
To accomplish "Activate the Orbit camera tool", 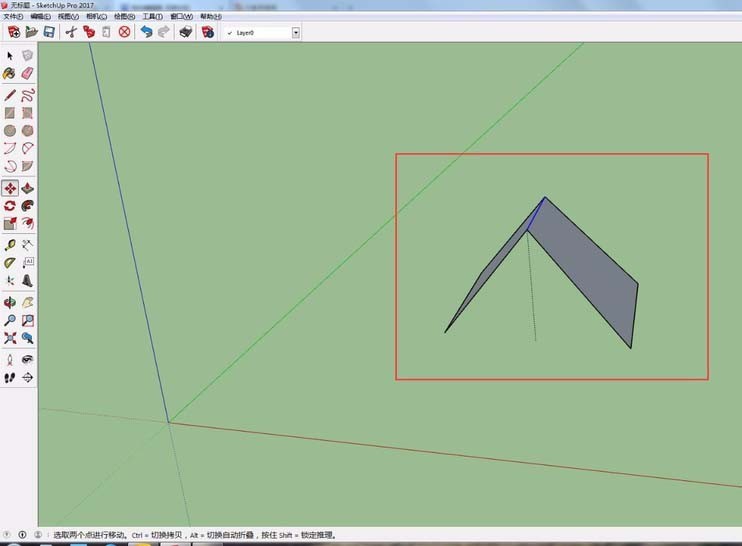I will (x=10, y=302).
